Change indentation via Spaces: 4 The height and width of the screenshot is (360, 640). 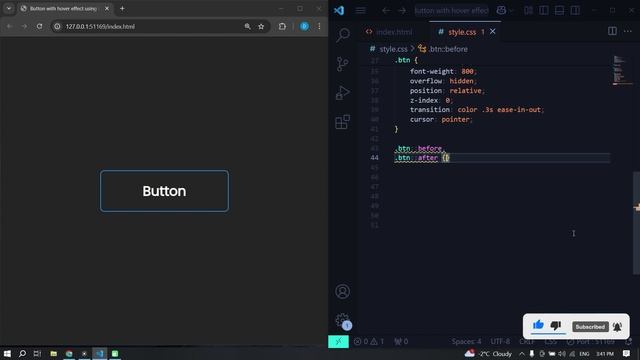pyautogui.click(x=466, y=341)
